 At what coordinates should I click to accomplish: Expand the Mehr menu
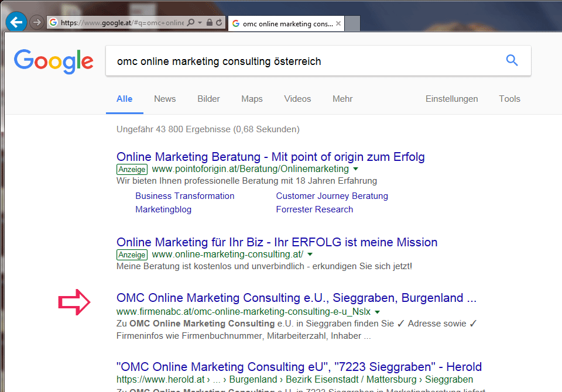pyautogui.click(x=342, y=99)
